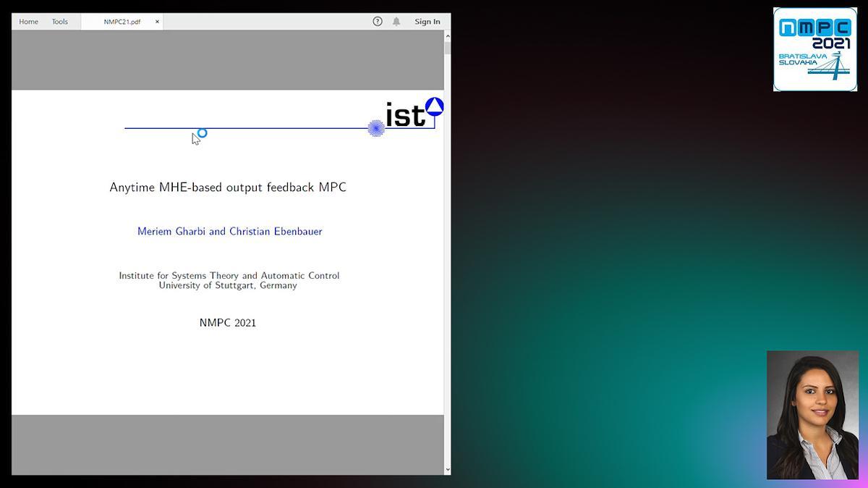
Task: Click the scrollbar down arrow
Action: pos(448,469)
